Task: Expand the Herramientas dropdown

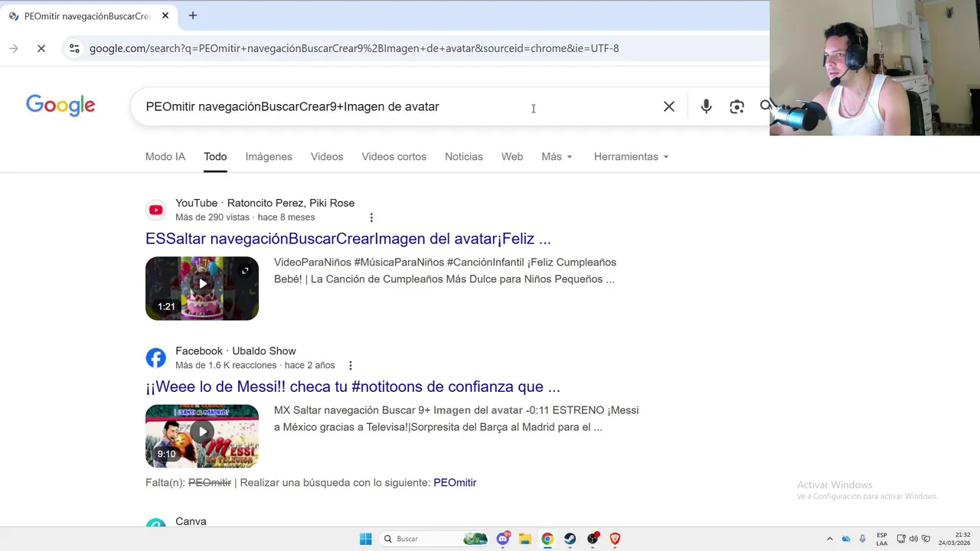Action: [x=632, y=156]
